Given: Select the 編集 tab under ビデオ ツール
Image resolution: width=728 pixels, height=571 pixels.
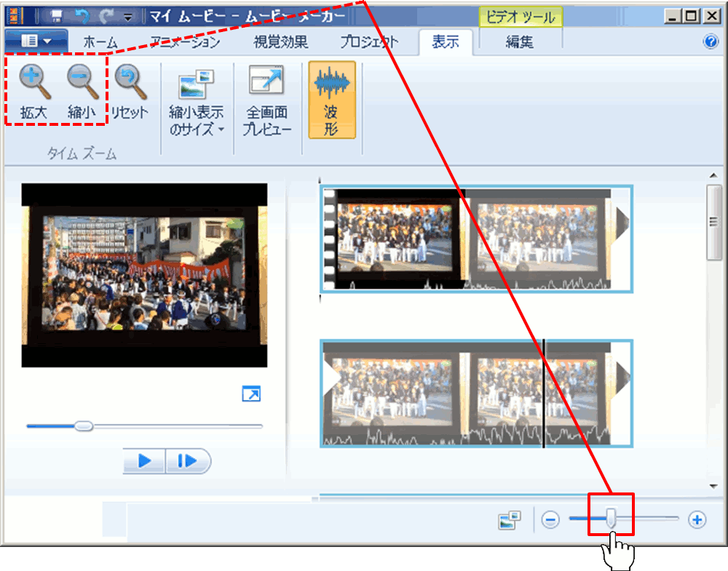Looking at the screenshot, I should [520, 42].
